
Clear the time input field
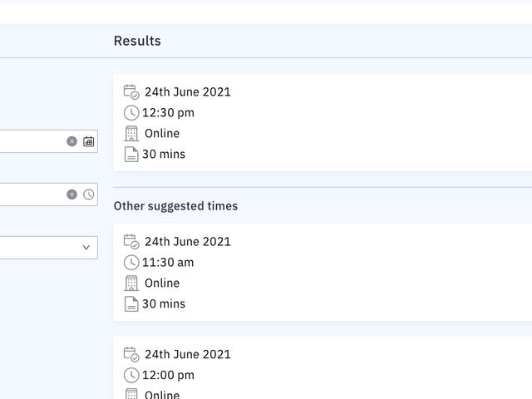[71, 195]
